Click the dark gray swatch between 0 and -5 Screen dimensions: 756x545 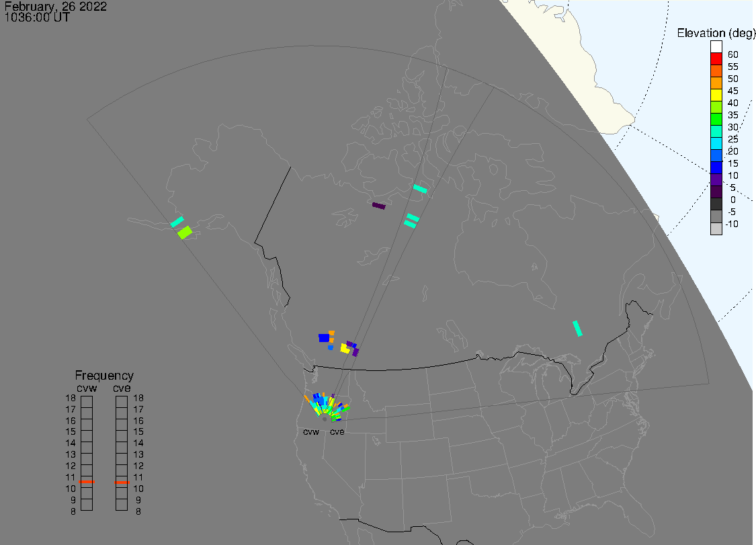coord(716,204)
